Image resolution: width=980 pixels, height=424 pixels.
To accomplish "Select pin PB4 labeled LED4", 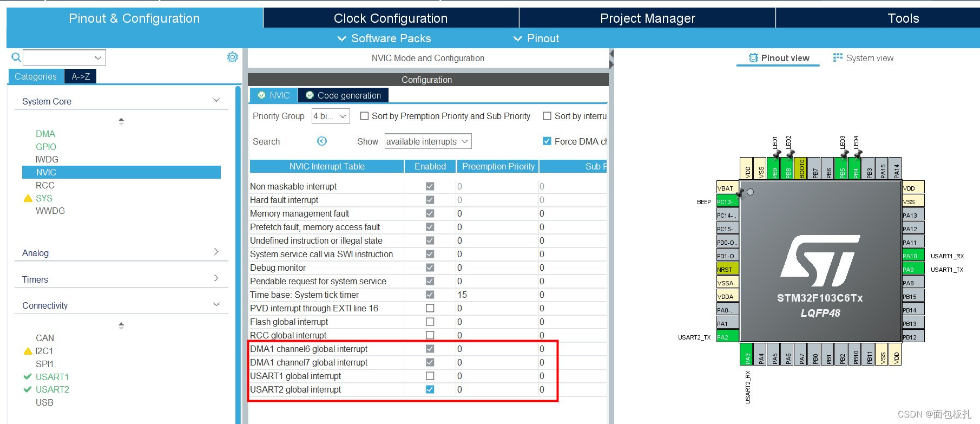I will [x=855, y=168].
